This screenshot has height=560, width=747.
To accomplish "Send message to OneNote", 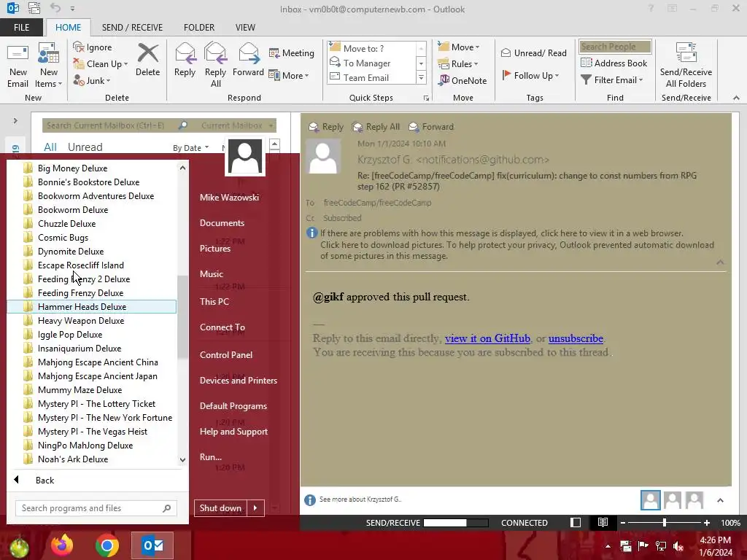I will [x=462, y=80].
